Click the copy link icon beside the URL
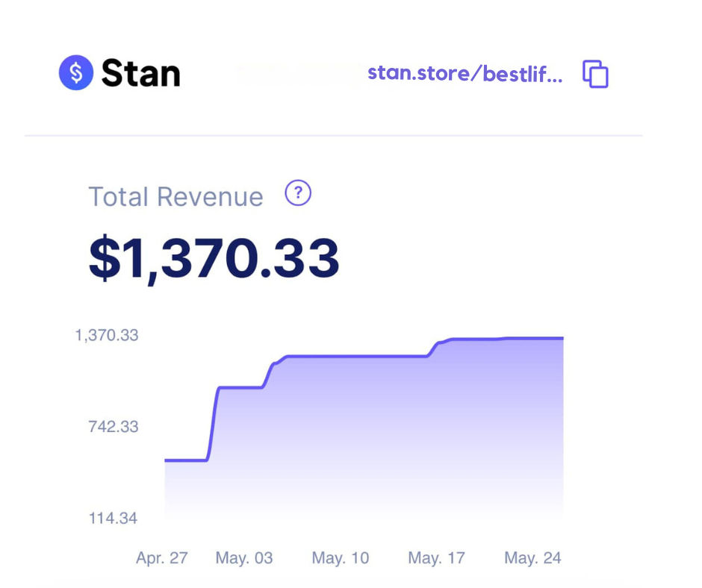Image resolution: width=702 pixels, height=588 pixels. click(x=595, y=73)
